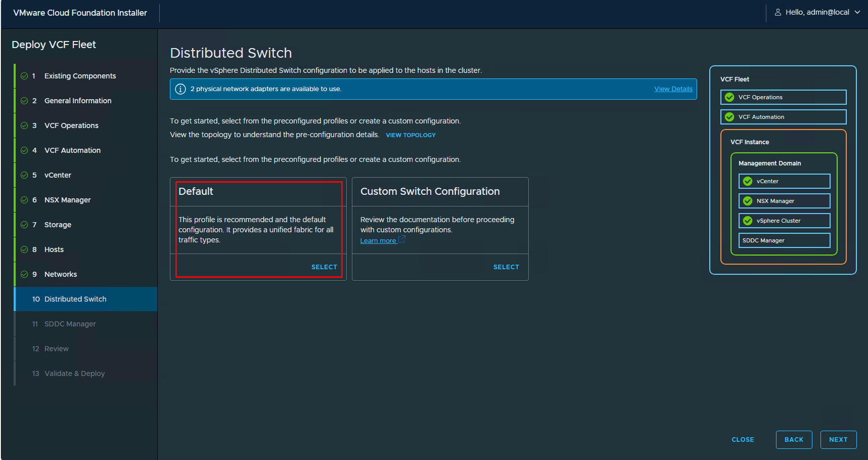Click the VCF Instance label
This screenshot has height=460, width=868.
[750, 142]
